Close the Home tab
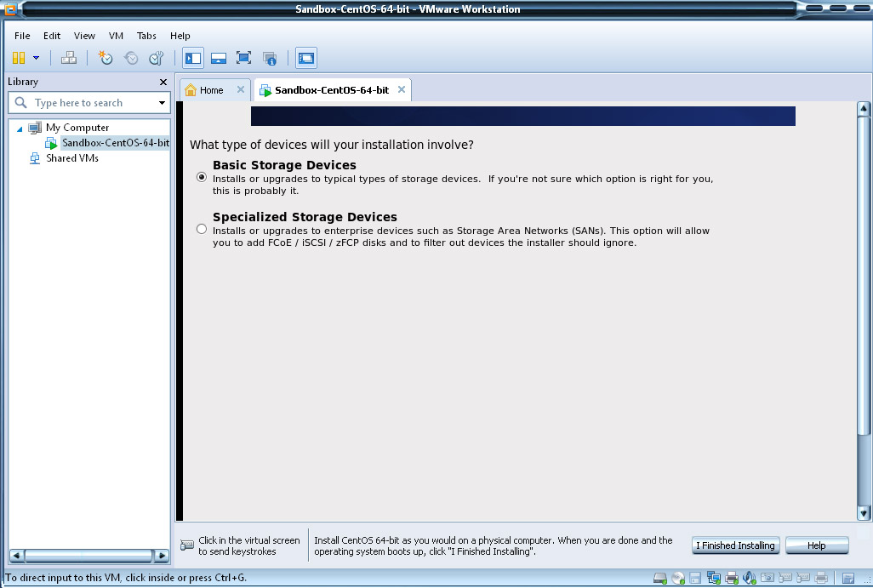Viewport: 873px width, 588px height. (241, 89)
